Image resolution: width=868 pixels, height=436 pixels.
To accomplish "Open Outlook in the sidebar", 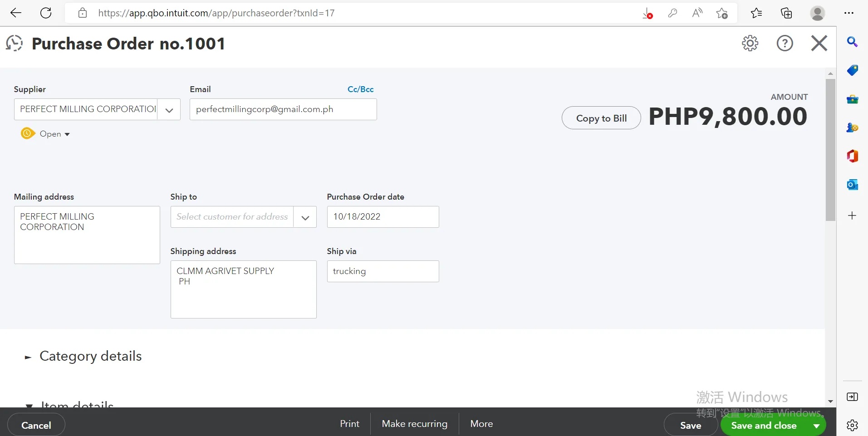I will tap(853, 185).
